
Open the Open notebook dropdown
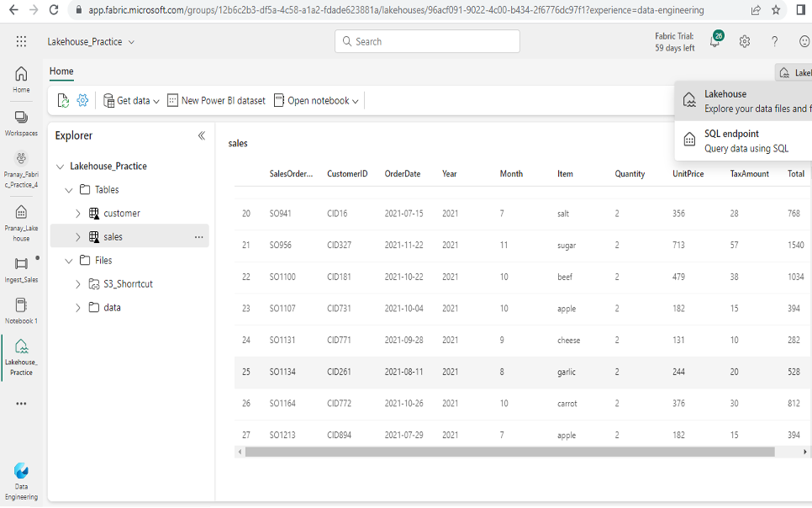point(316,101)
